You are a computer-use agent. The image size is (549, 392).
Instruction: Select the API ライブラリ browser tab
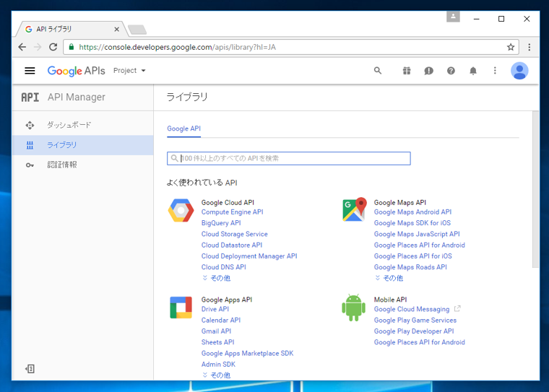70,30
